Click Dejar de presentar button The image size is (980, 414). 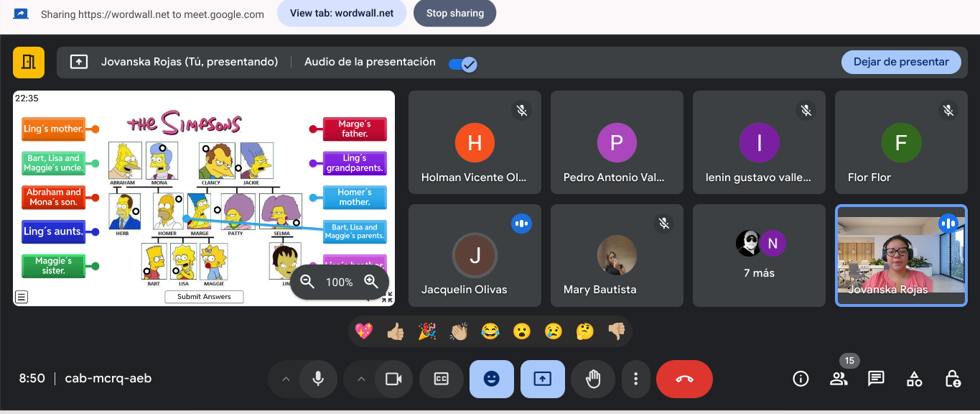(x=900, y=62)
